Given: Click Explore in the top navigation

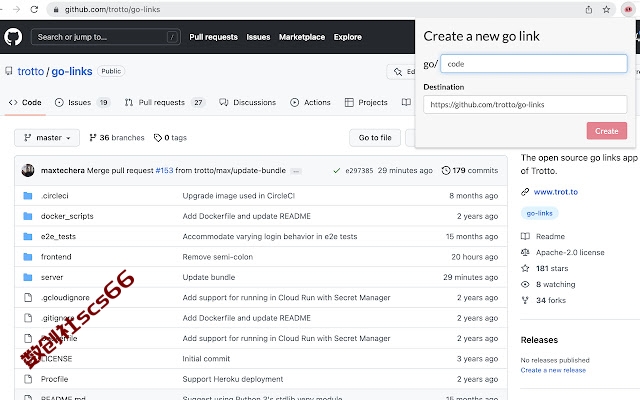Looking at the screenshot, I should (x=348, y=37).
